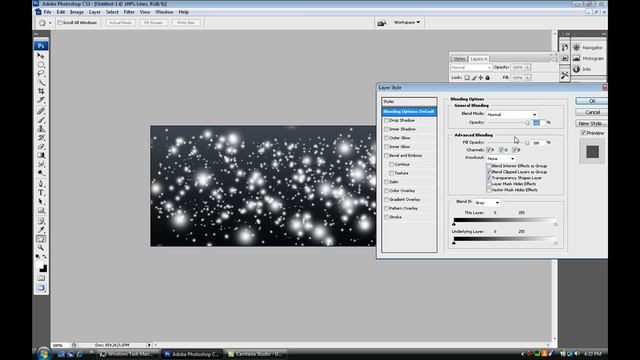Uncheck Transparency Shapes Layer
The width and height of the screenshot is (640, 360).
489,178
